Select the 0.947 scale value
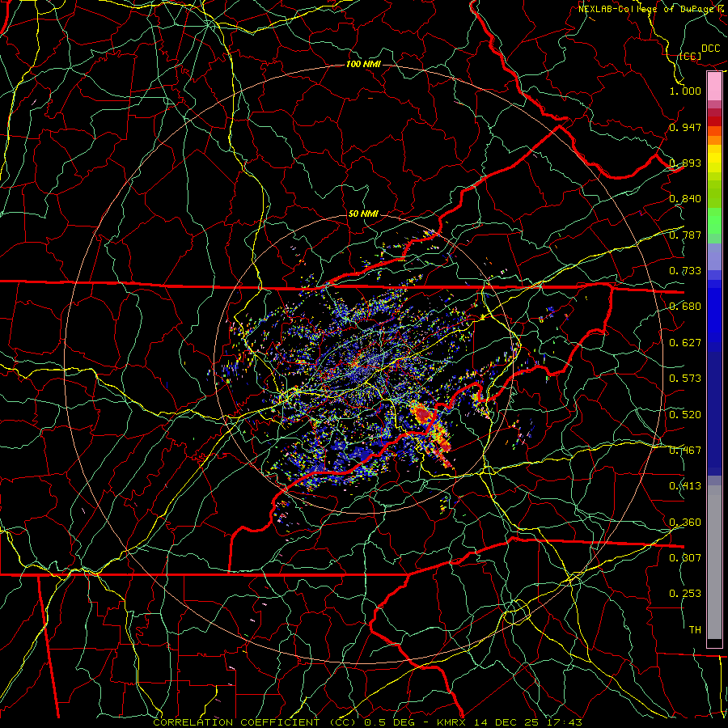 [685, 127]
